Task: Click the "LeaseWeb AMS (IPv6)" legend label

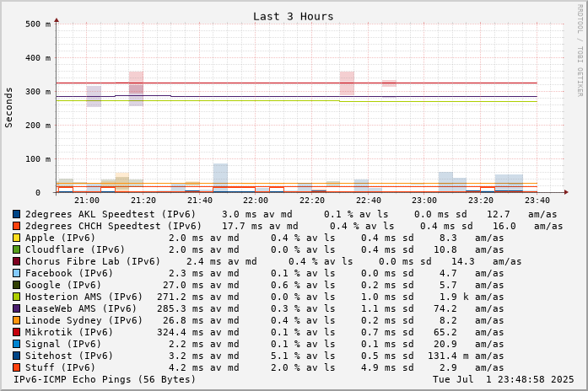Action: 81,308
